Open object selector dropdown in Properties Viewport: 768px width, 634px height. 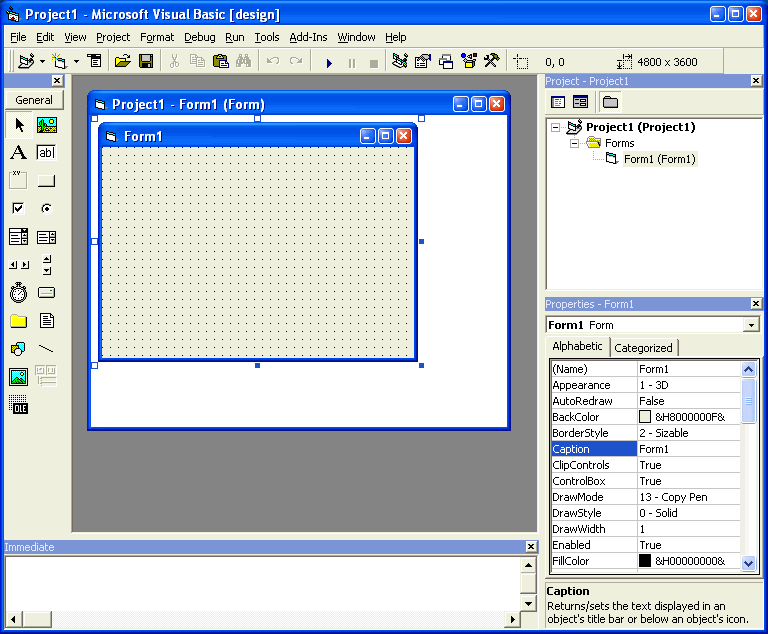pos(751,325)
